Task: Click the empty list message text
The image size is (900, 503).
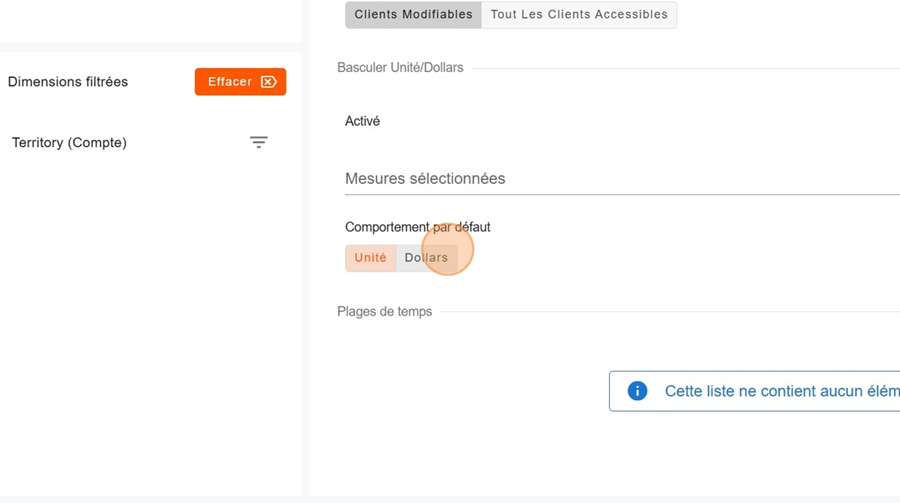Action: 780,391
